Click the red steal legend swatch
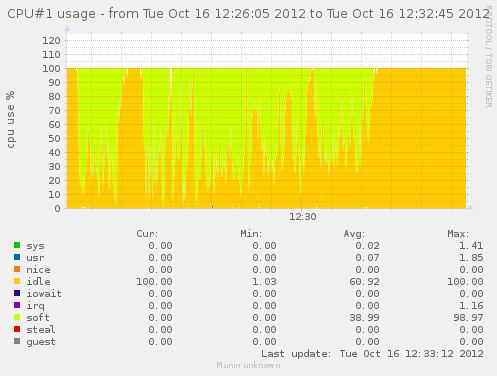This screenshot has height=376, width=497. pos(17,329)
